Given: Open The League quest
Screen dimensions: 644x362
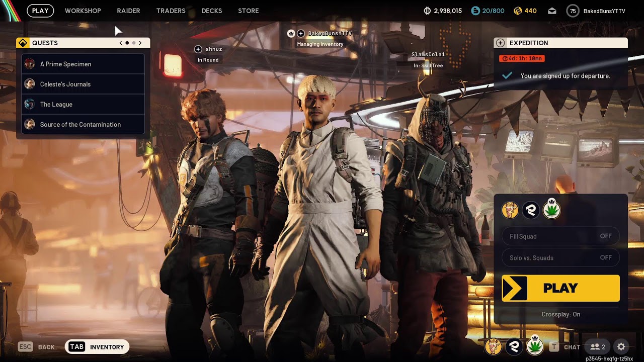Looking at the screenshot, I should (83, 104).
